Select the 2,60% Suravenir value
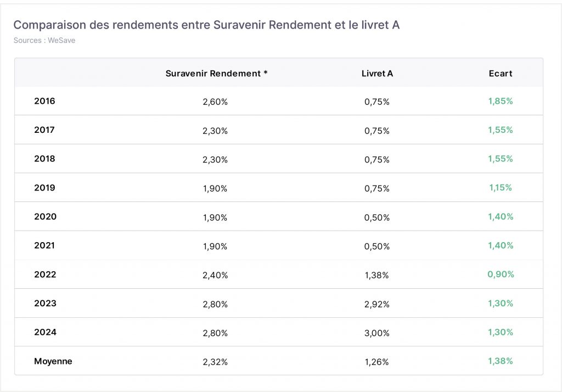 tap(215, 102)
